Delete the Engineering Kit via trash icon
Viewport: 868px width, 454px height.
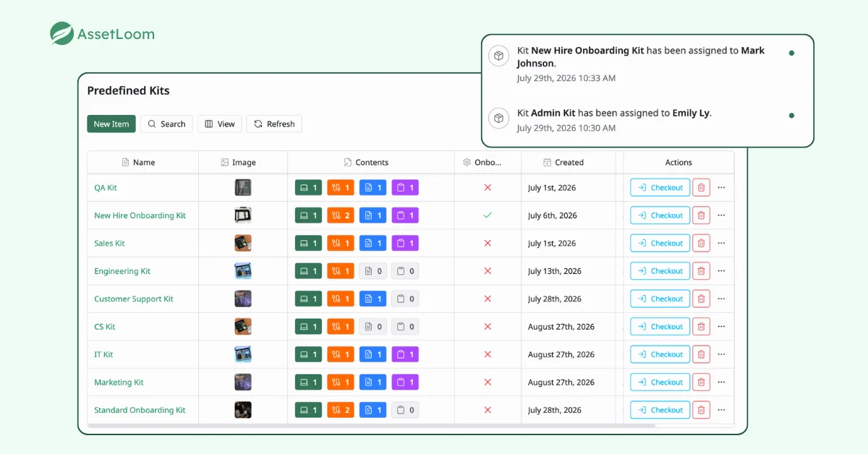click(701, 271)
